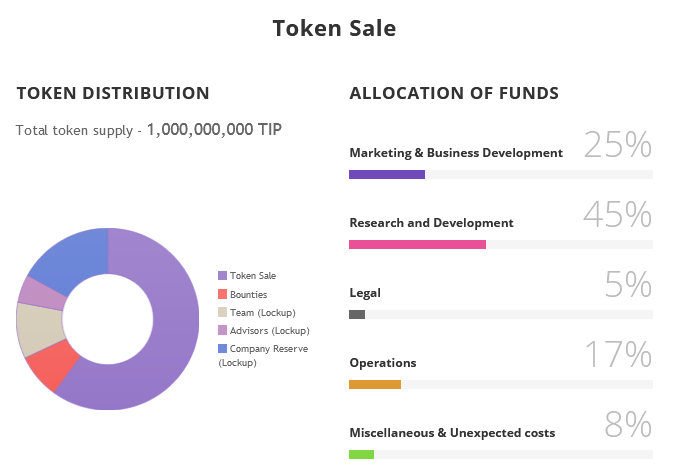Click the blue Company Reserve legend swatch

click(223, 348)
